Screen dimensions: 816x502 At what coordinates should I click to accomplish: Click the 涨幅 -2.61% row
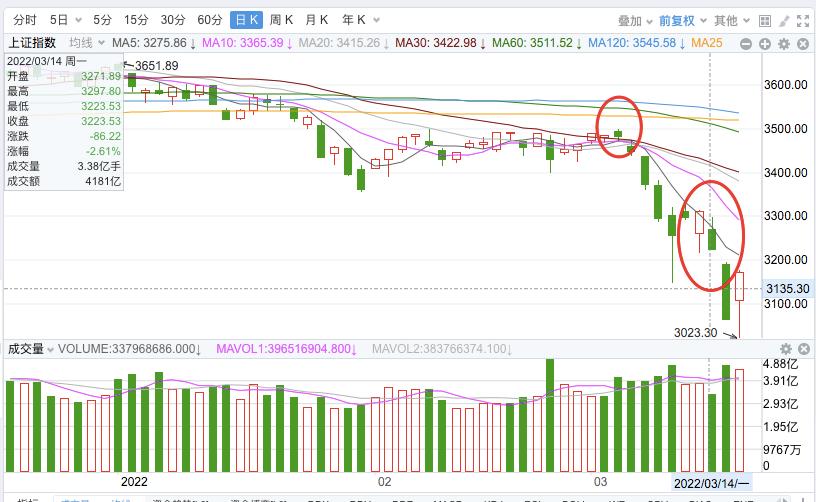point(63,151)
